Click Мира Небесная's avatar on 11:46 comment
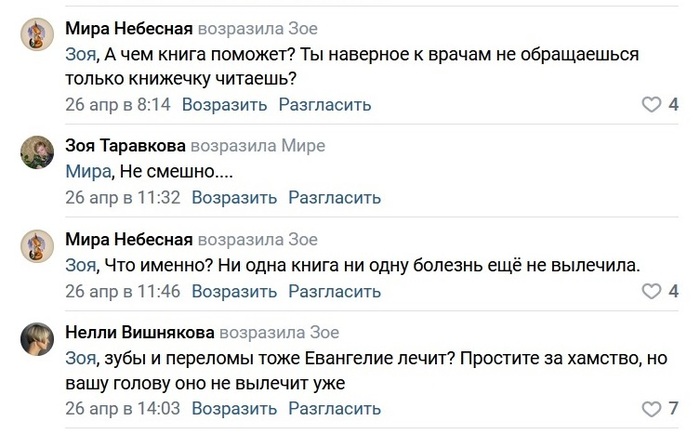Image resolution: width=700 pixels, height=434 pixels. point(37,245)
